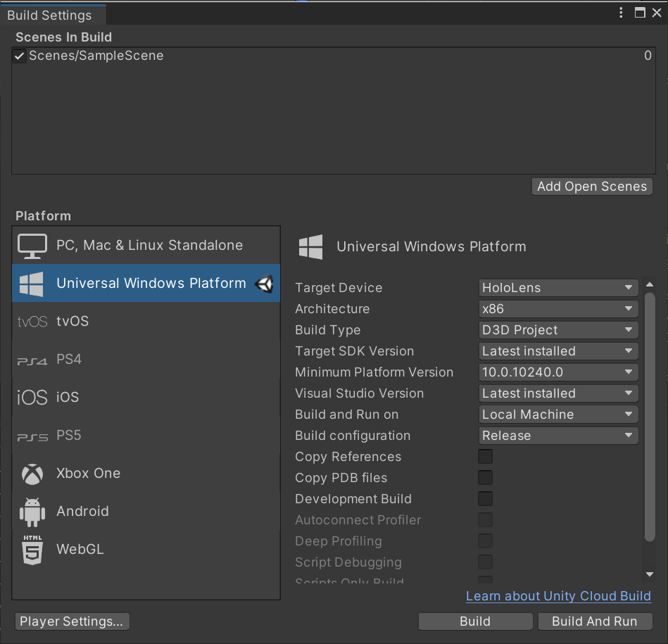The height and width of the screenshot is (644, 668).
Task: Click the Script Debugging checkbox
Action: click(485, 562)
